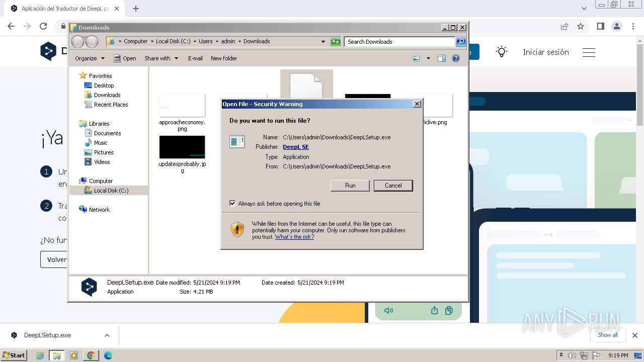Select the approacheconomy.png file thumbnail
Screen dimensions: 644x362
(x=182, y=106)
